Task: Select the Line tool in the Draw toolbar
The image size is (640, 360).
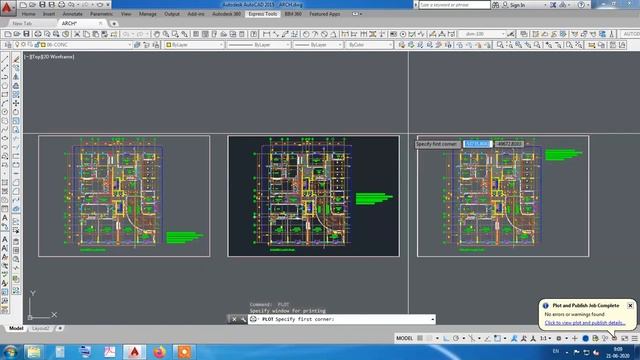Action: point(5,60)
